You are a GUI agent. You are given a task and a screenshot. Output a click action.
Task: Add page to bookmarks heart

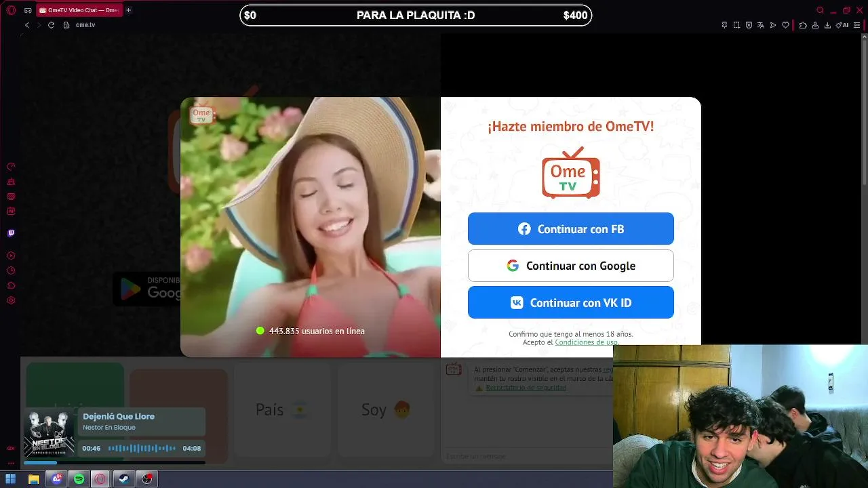(786, 25)
